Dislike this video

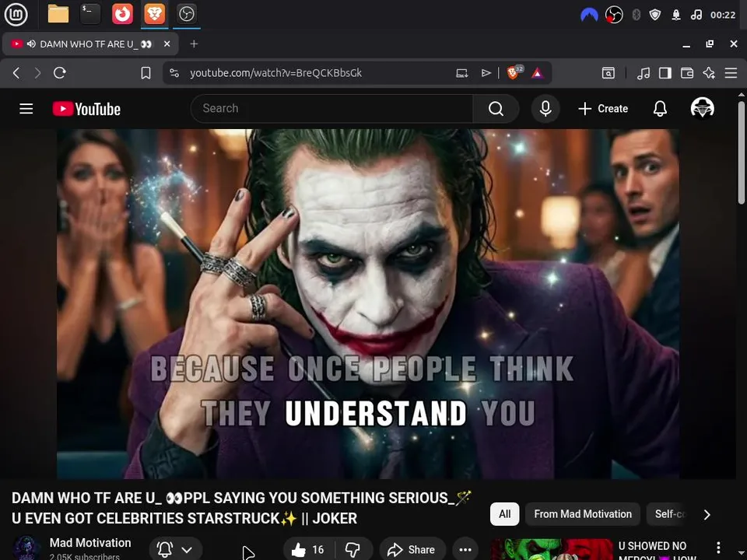pos(353,550)
